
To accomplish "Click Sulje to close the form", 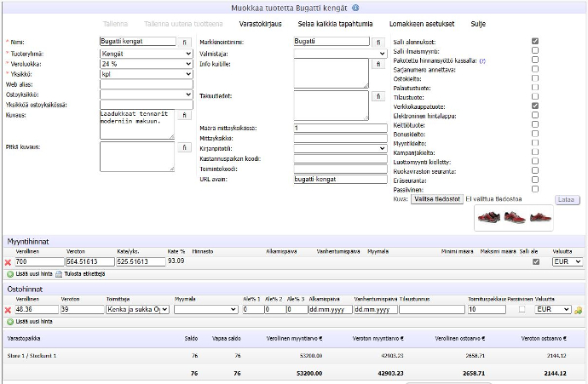I will [x=478, y=24].
